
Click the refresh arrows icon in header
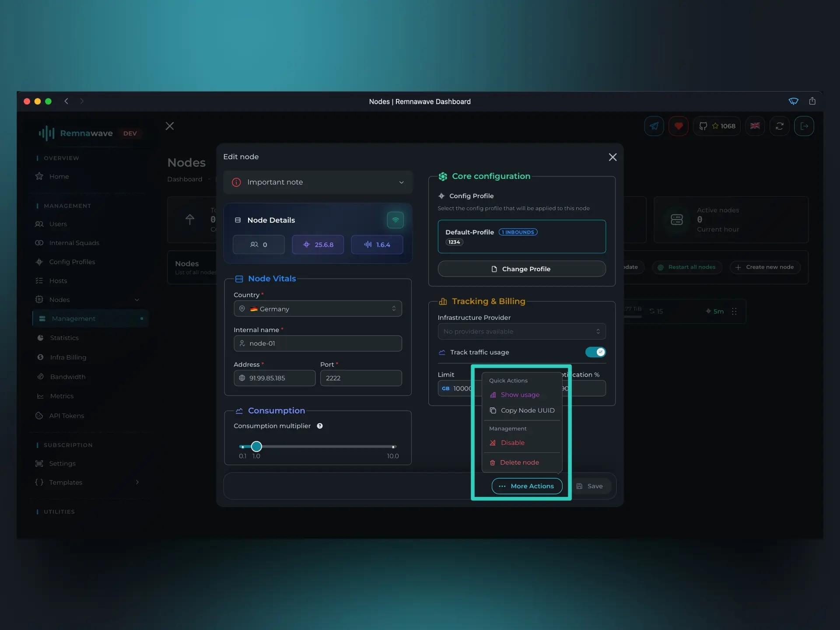point(779,126)
